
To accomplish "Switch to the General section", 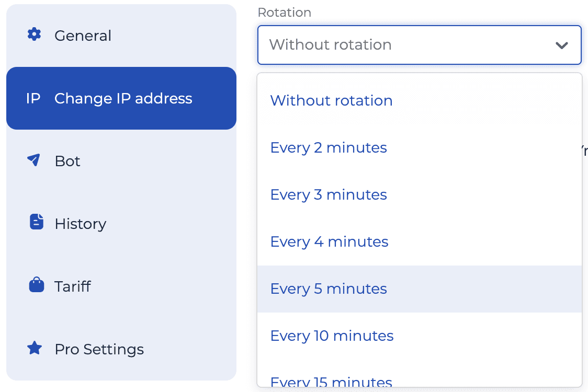I will click(x=83, y=35).
